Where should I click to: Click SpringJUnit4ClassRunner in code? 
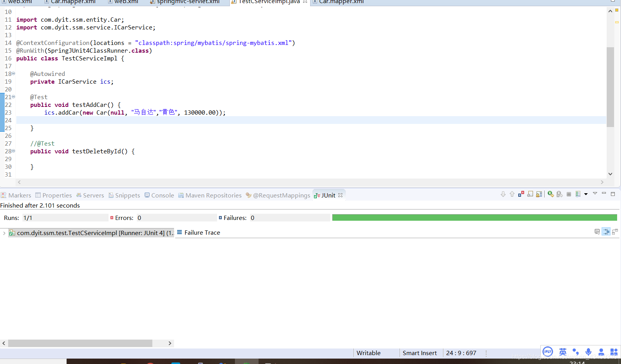tap(88, 51)
